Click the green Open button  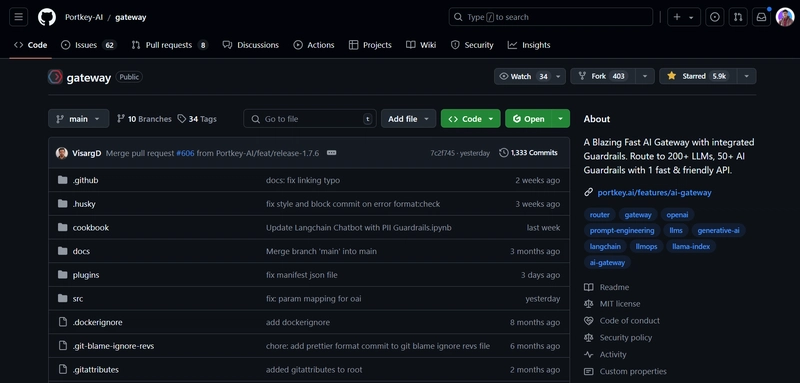pyautogui.click(x=528, y=119)
